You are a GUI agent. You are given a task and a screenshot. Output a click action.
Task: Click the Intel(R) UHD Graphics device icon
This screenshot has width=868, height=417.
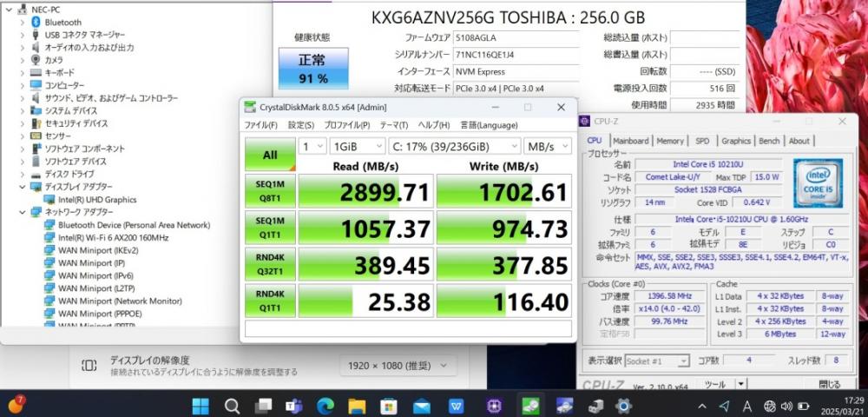click(49, 199)
